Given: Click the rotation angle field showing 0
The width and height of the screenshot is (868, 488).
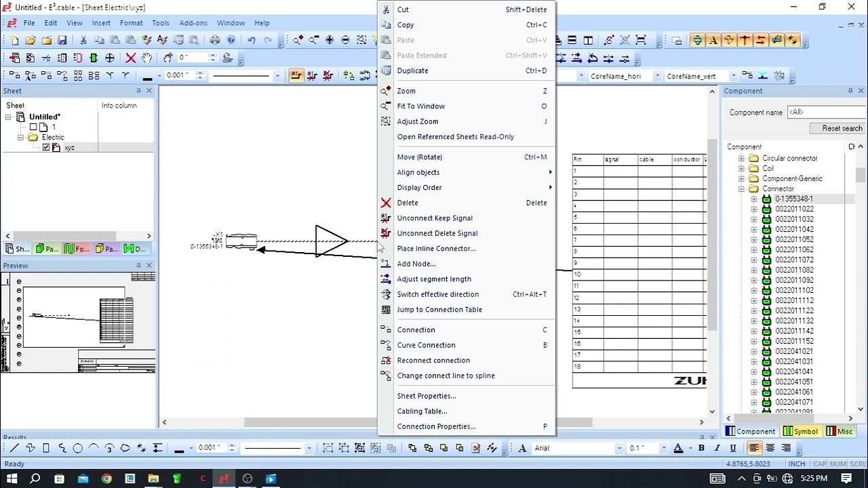Looking at the screenshot, I should [193, 58].
